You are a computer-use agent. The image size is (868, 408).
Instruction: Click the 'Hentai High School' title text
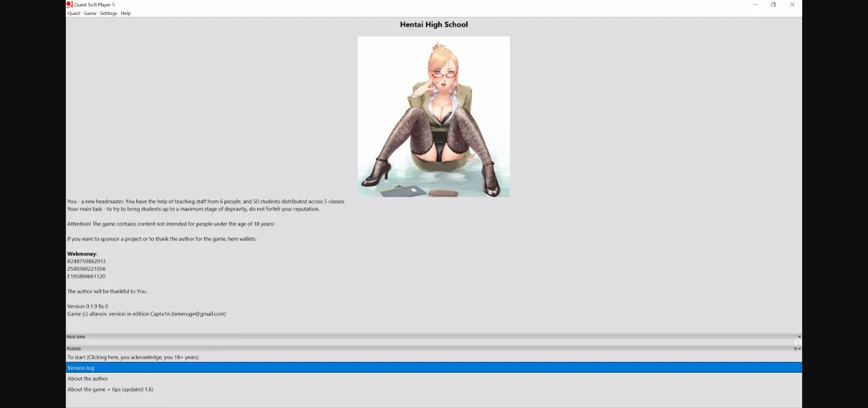click(x=433, y=24)
